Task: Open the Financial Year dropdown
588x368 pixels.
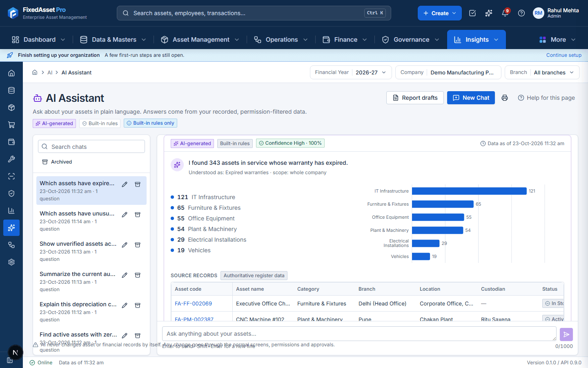Action: click(x=351, y=72)
